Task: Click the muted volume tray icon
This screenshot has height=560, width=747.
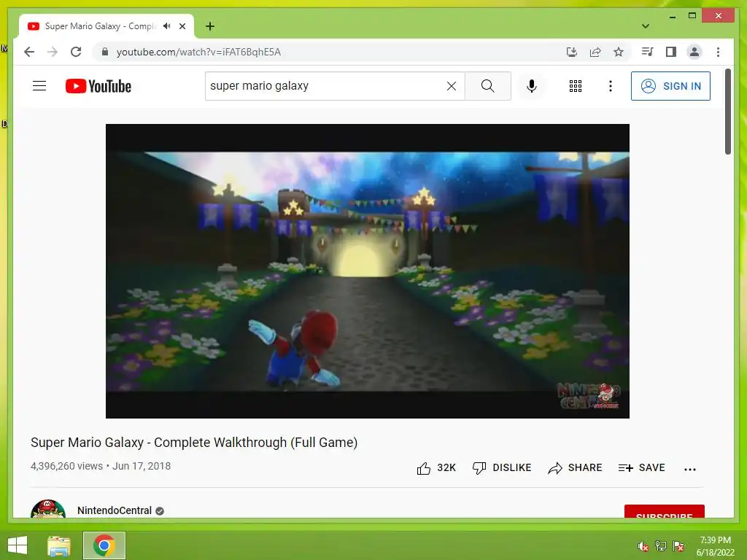Action: 643,546
